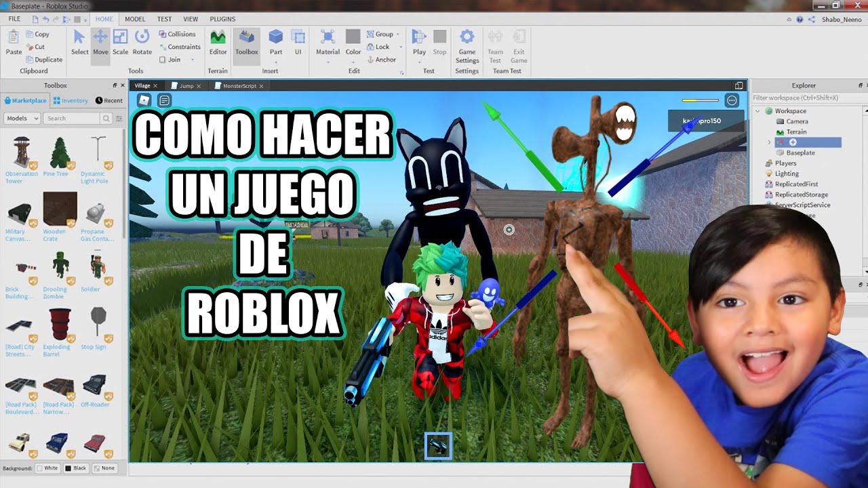
Task: Activate the Rotate tool
Action: (142, 42)
